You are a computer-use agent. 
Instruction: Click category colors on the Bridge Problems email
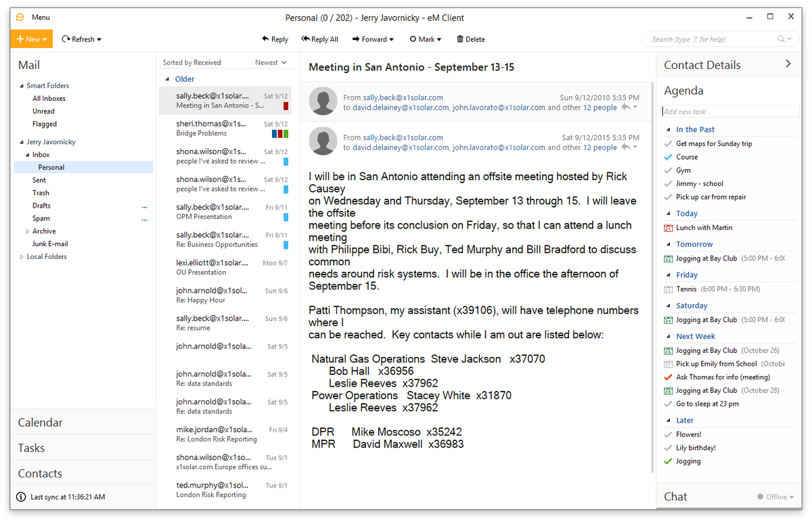tap(280, 134)
